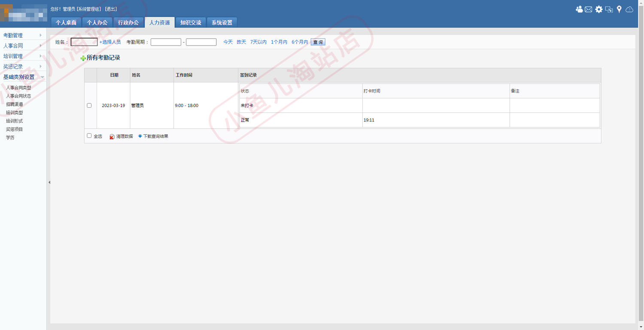Screen dimensions: 644x330
Task: Focus the 姓名 input field
Action: (84, 42)
